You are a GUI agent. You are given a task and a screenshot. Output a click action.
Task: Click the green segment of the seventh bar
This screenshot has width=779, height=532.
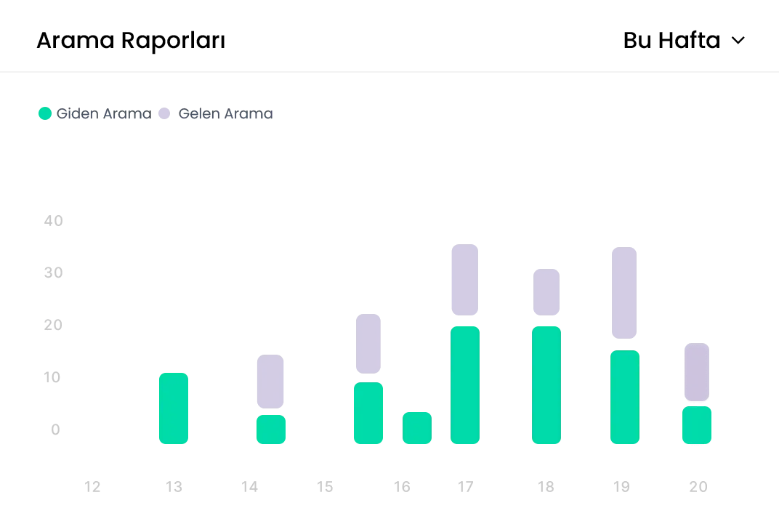(x=624, y=397)
